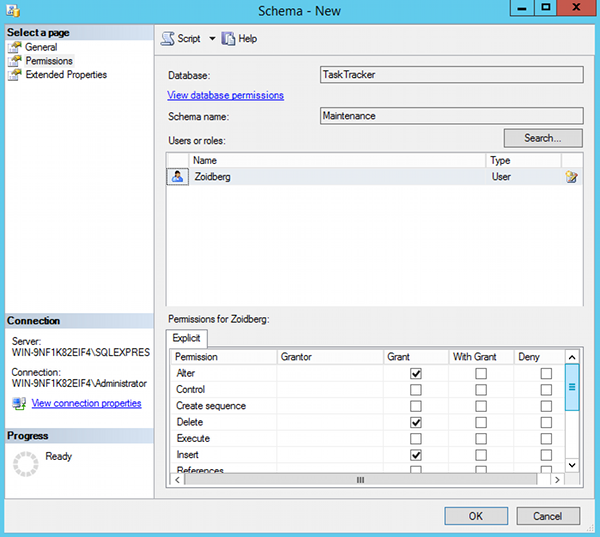The height and width of the screenshot is (537, 600).
Task: Click horizontal scroll right arrow
Action: 557,480
